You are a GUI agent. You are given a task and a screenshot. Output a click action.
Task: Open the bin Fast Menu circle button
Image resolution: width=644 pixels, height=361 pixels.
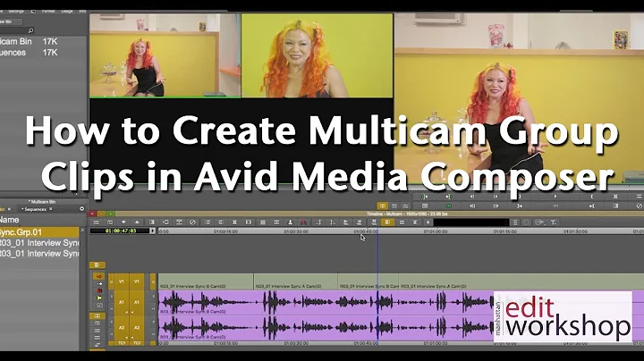click(x=81, y=209)
